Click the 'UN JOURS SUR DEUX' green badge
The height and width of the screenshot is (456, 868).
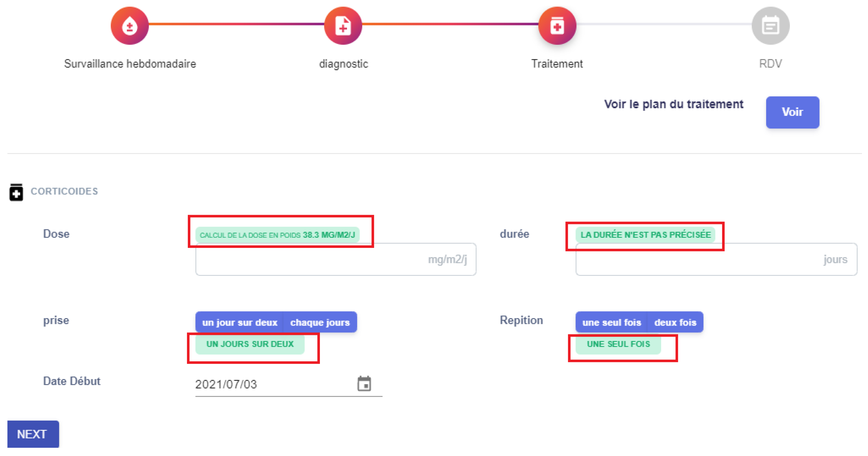pos(250,344)
